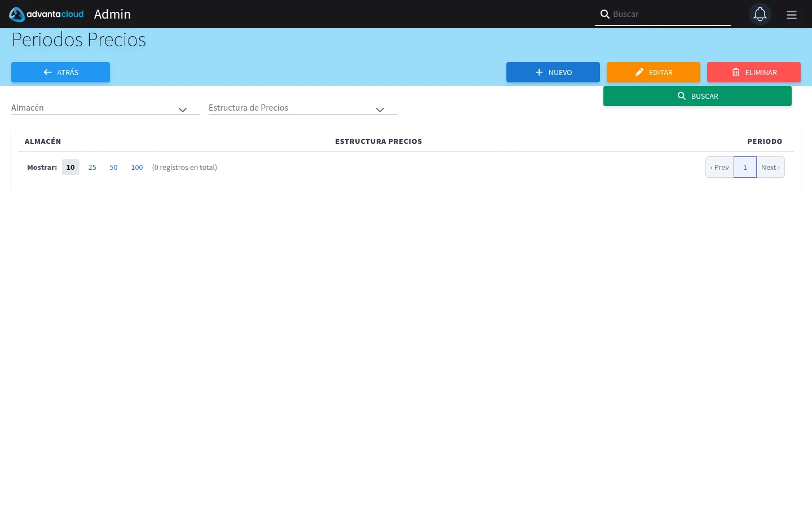The width and height of the screenshot is (812, 508).
Task: Click the '(0 registros en total)' text
Action: click(184, 167)
